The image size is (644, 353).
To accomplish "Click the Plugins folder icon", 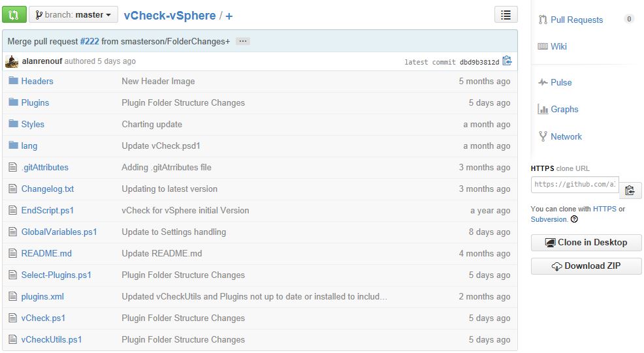I will (14, 102).
